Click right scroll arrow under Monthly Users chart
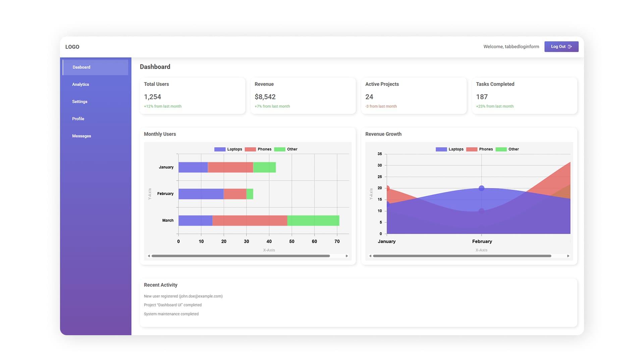This screenshot has height=362, width=644. (x=346, y=256)
